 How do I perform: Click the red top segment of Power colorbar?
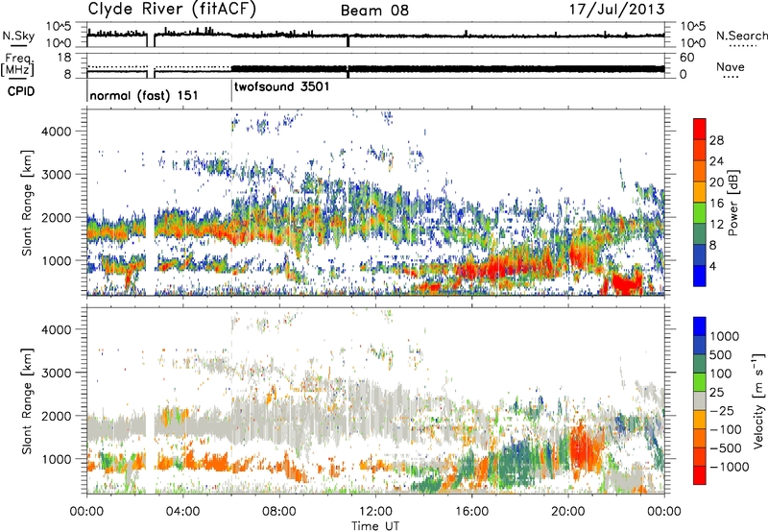(x=700, y=129)
